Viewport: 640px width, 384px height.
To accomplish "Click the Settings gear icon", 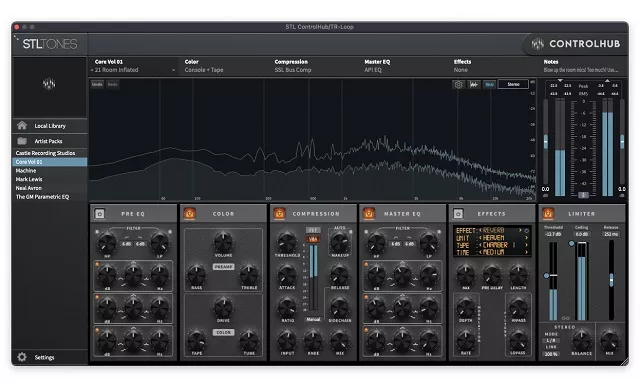I will 22,357.
